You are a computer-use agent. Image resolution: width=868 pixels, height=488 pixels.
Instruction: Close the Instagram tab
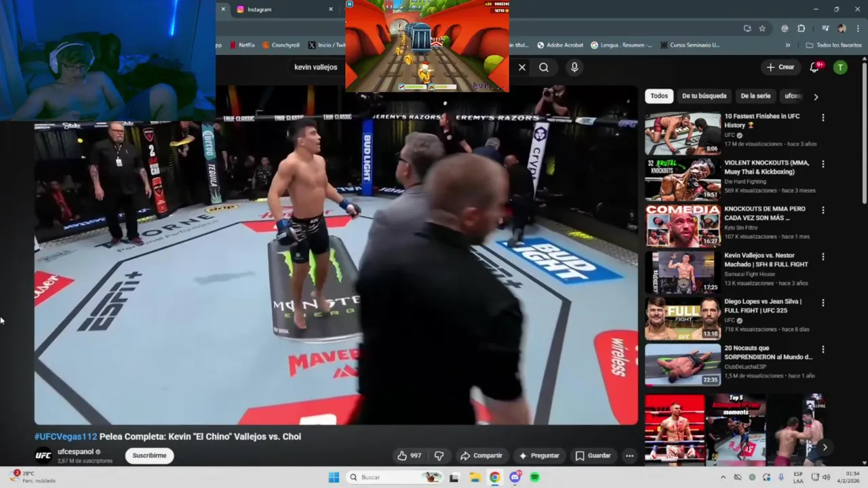tap(331, 9)
